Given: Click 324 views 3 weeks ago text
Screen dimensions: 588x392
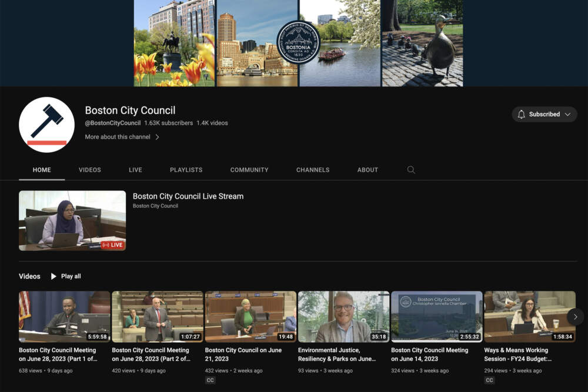Looking at the screenshot, I should [x=420, y=371].
